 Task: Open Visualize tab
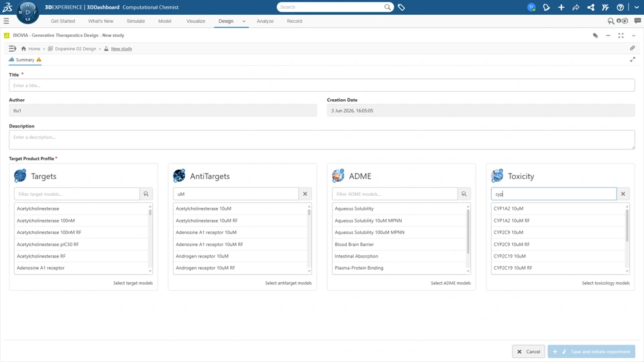coord(195,21)
